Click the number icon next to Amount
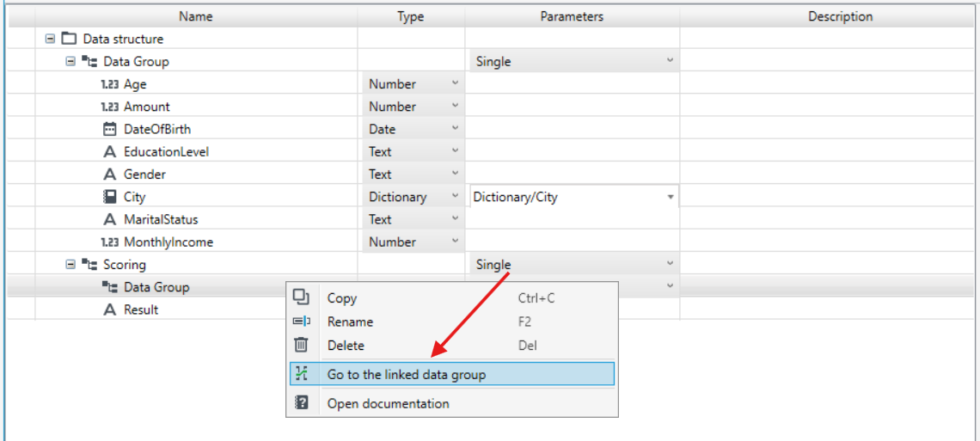 (110, 107)
